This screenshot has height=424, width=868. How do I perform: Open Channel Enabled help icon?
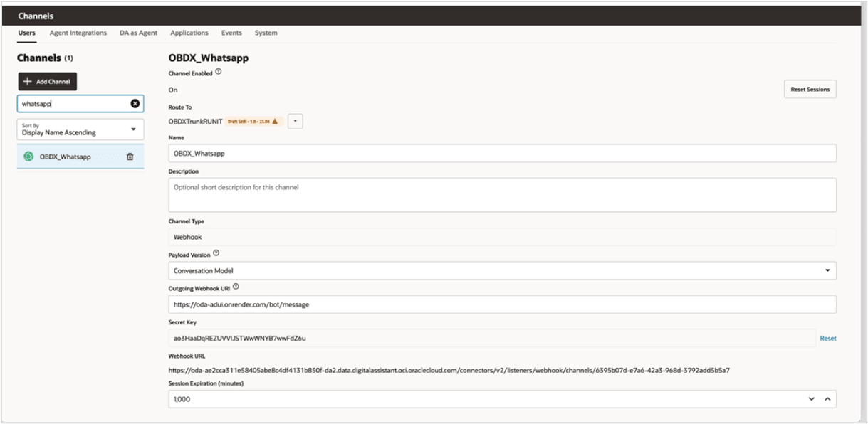[219, 72]
